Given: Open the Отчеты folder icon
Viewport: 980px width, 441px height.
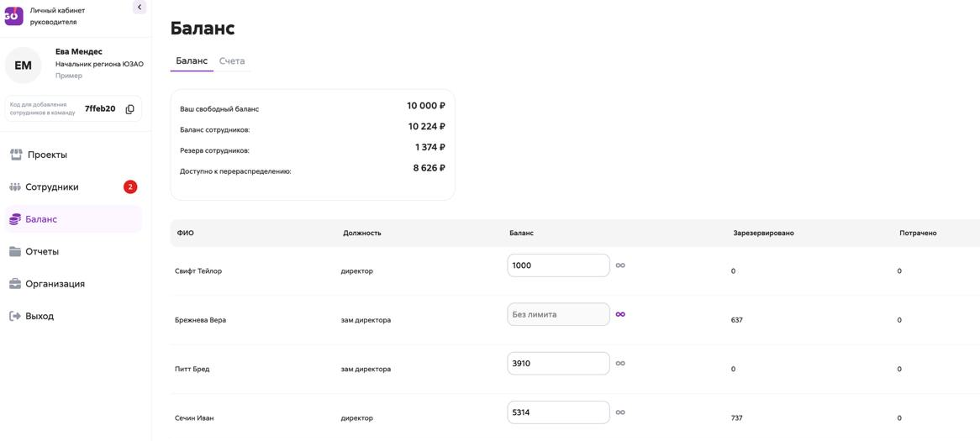Looking at the screenshot, I should 16,252.
